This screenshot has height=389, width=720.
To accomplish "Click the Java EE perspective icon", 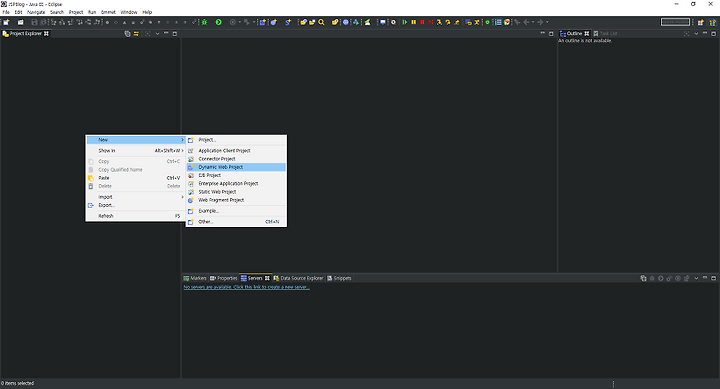I will pos(713,22).
